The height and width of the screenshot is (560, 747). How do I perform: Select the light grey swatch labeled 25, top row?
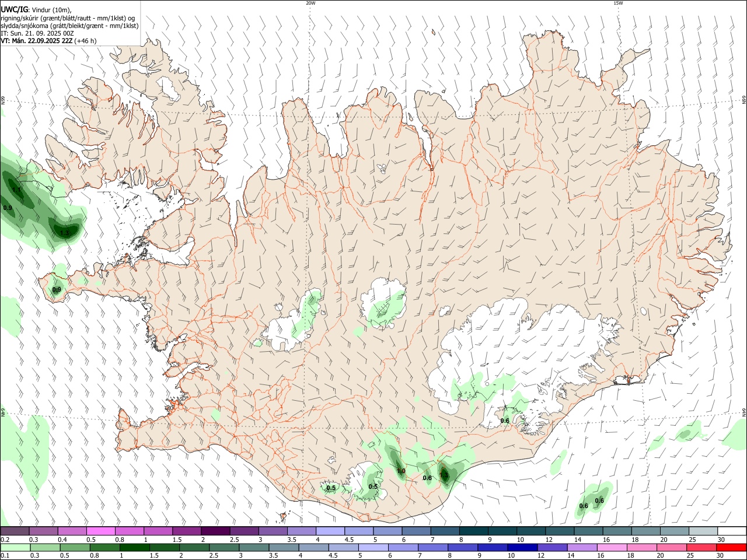pos(704,531)
